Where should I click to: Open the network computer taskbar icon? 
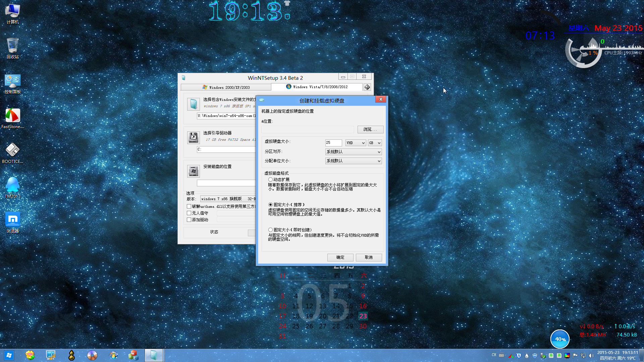point(51,355)
